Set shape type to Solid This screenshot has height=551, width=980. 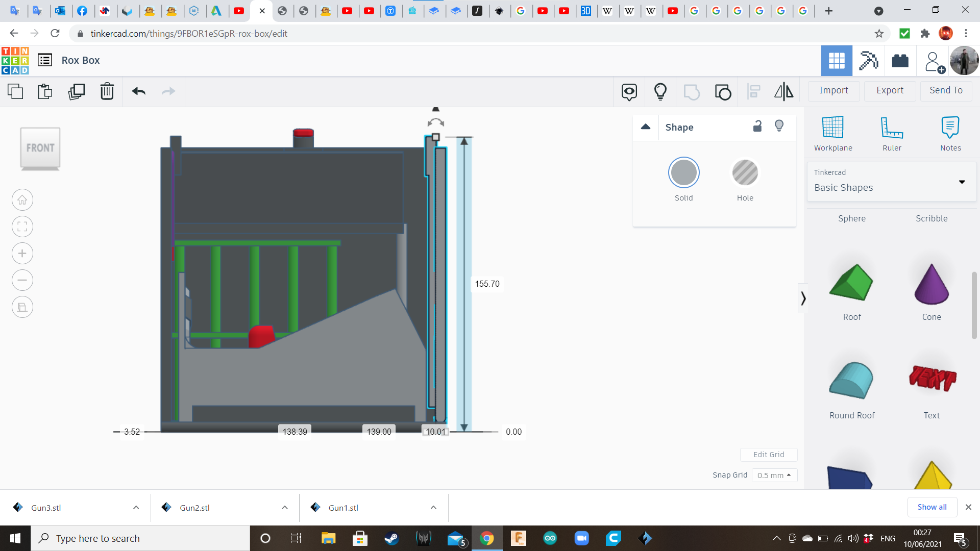click(683, 172)
